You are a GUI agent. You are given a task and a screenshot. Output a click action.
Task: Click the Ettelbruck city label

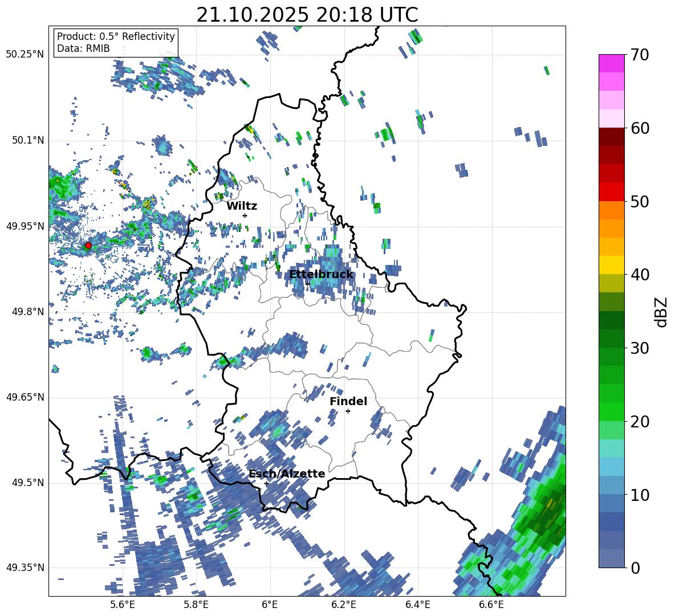(x=321, y=274)
